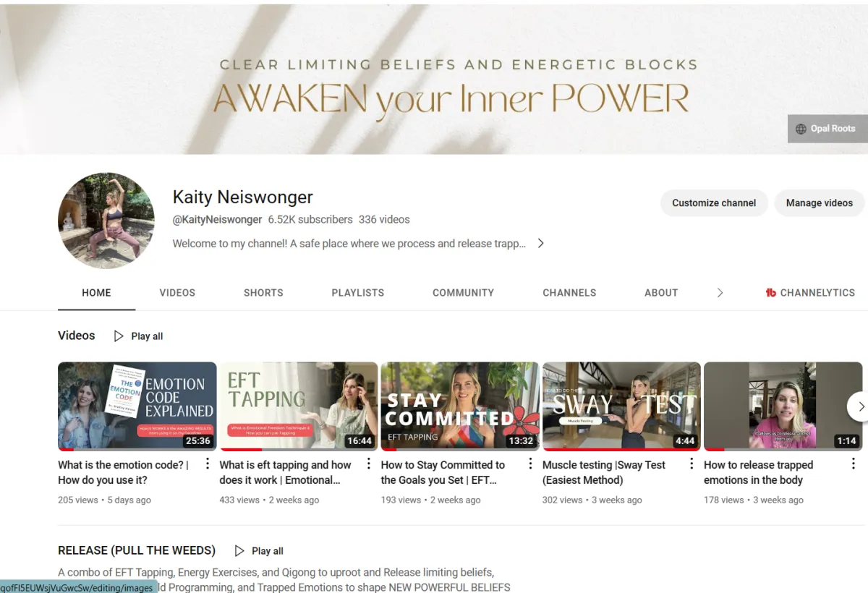Open three-dot menu for eft tapping video

(x=369, y=464)
